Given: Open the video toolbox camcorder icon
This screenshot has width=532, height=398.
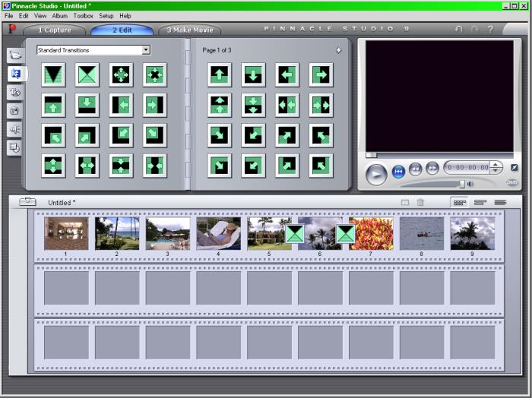Looking at the screenshot, I should click(28, 202).
